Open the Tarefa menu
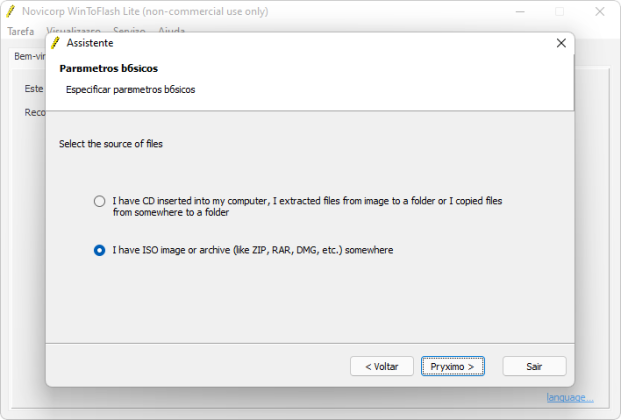The width and height of the screenshot is (621, 420). [21, 31]
